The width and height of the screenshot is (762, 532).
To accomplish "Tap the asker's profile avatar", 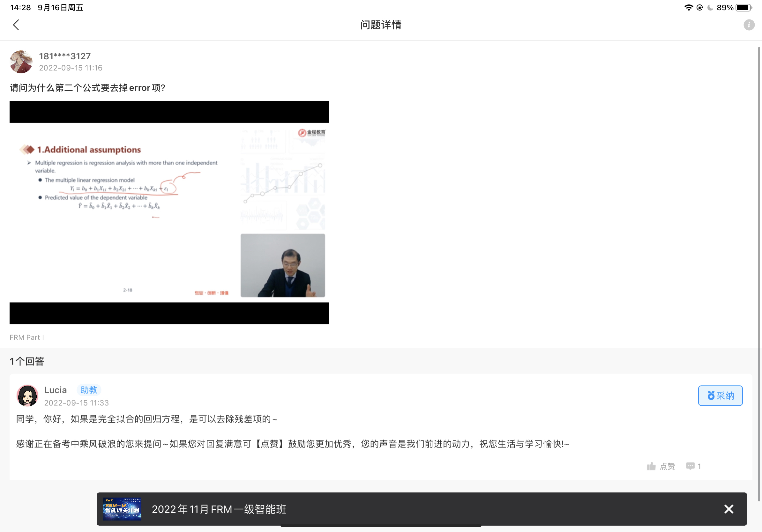I will [x=21, y=62].
